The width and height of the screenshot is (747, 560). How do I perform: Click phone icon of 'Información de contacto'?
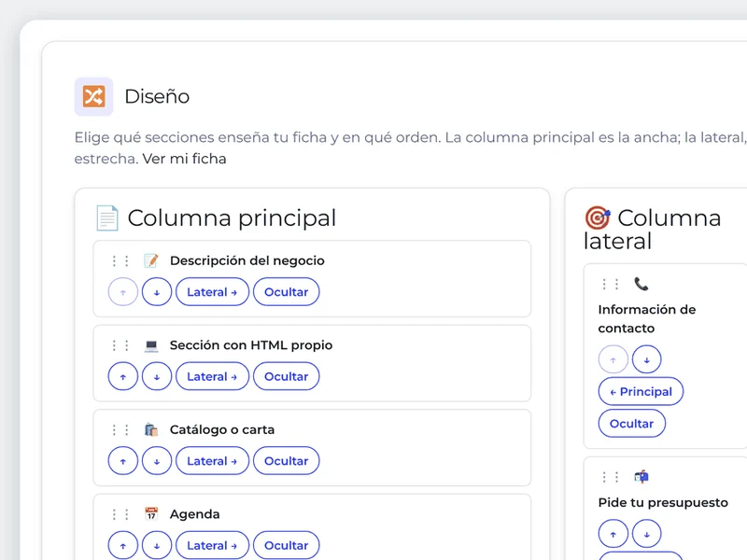641,285
